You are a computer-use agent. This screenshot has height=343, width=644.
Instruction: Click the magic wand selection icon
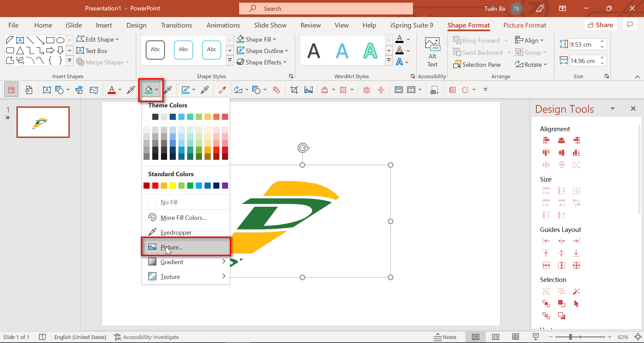(x=577, y=291)
